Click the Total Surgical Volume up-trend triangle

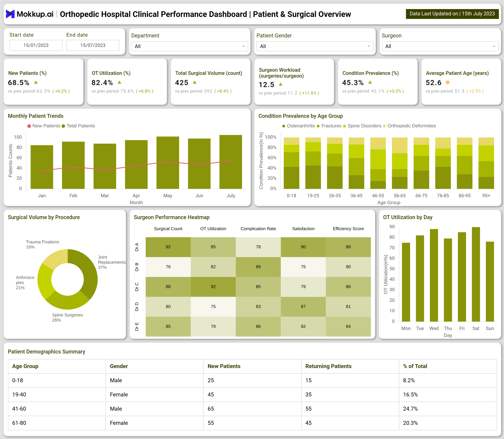click(x=195, y=82)
